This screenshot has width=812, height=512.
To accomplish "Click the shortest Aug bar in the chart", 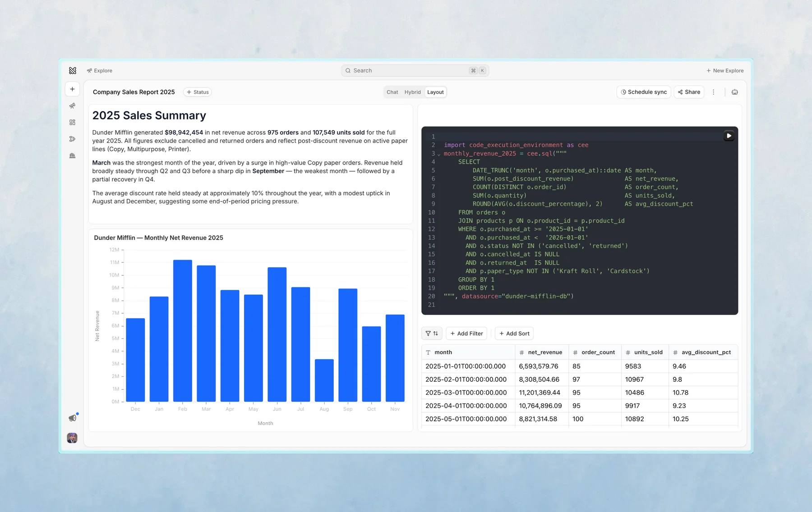I will click(324, 380).
